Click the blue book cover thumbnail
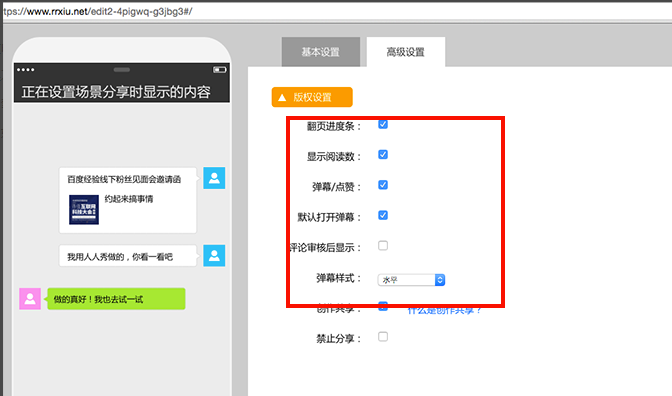The height and width of the screenshot is (396, 672). pos(84,210)
